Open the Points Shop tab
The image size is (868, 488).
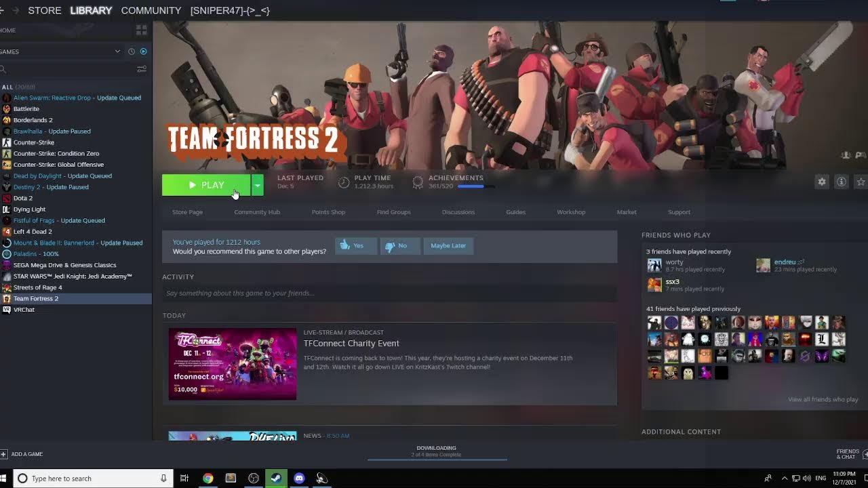(x=328, y=212)
